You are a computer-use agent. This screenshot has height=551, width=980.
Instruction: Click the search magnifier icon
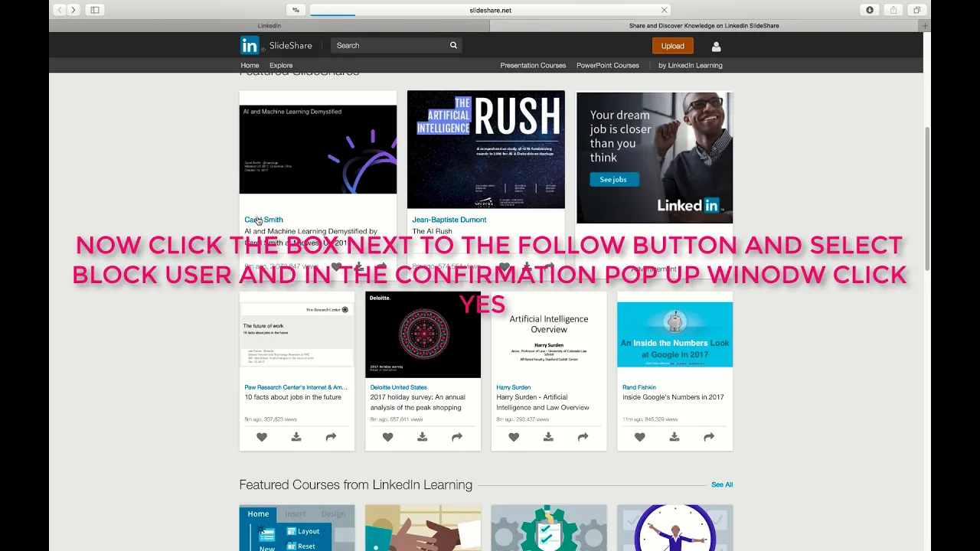coord(453,46)
